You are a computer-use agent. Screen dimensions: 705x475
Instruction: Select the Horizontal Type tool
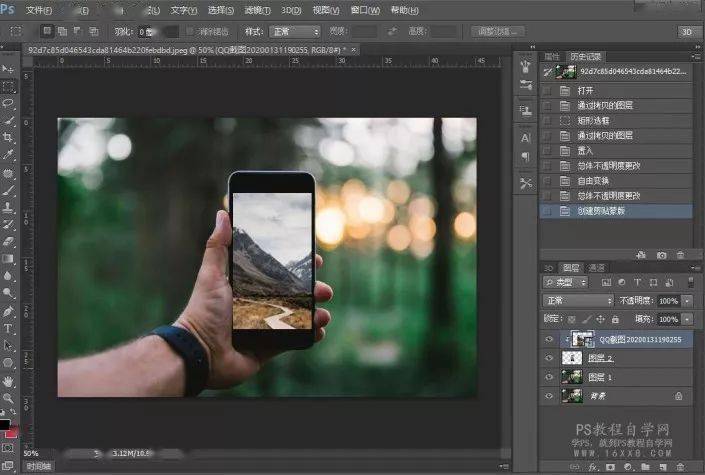[x=8, y=328]
